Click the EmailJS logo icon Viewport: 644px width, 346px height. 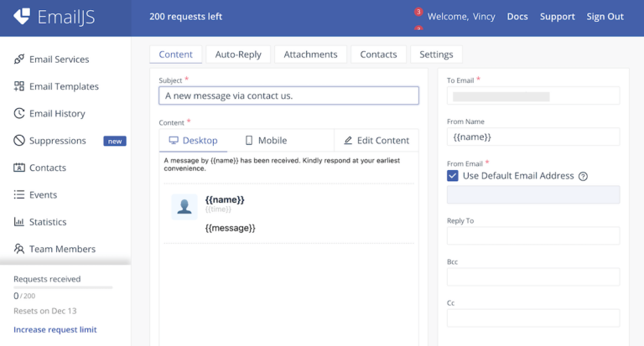click(x=23, y=16)
